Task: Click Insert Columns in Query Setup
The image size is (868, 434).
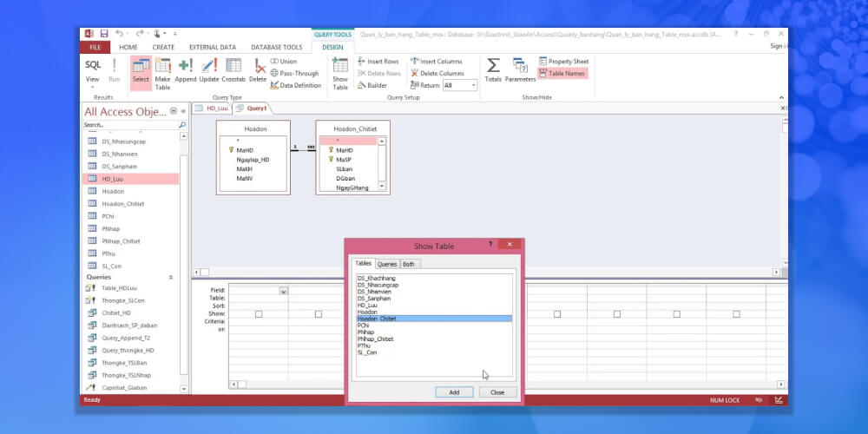Action: click(x=437, y=62)
